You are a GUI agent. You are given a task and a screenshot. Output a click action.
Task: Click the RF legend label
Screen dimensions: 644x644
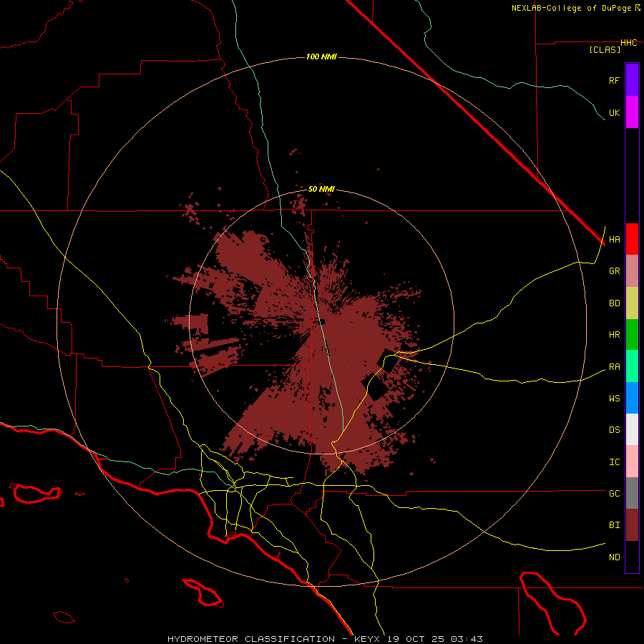pyautogui.click(x=615, y=80)
